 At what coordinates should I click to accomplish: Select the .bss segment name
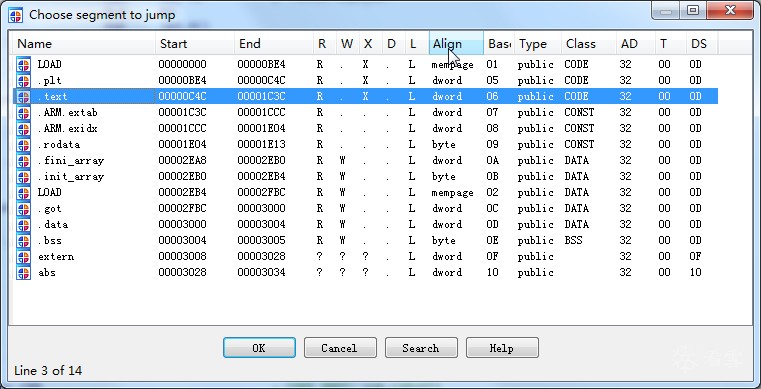50,241
